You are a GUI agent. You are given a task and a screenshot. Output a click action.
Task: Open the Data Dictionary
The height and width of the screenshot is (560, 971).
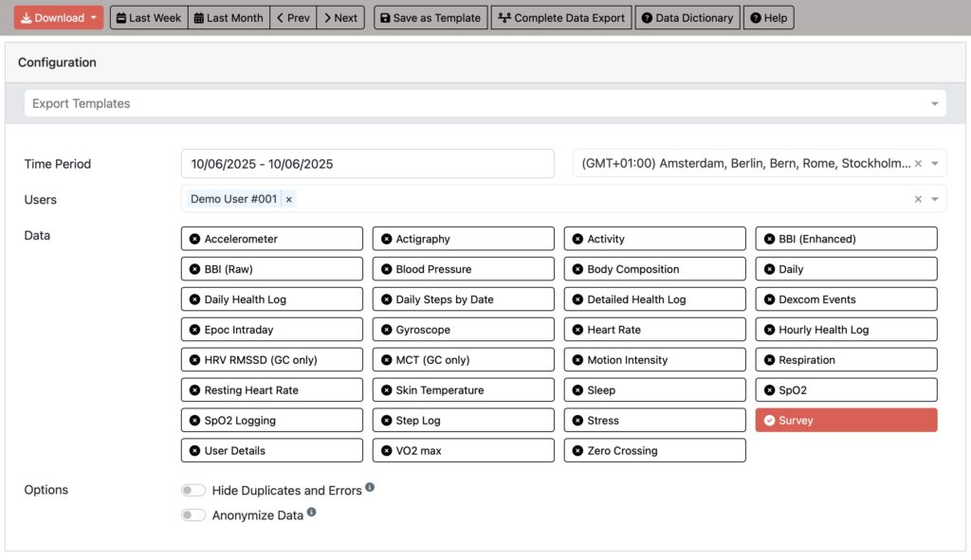point(686,18)
